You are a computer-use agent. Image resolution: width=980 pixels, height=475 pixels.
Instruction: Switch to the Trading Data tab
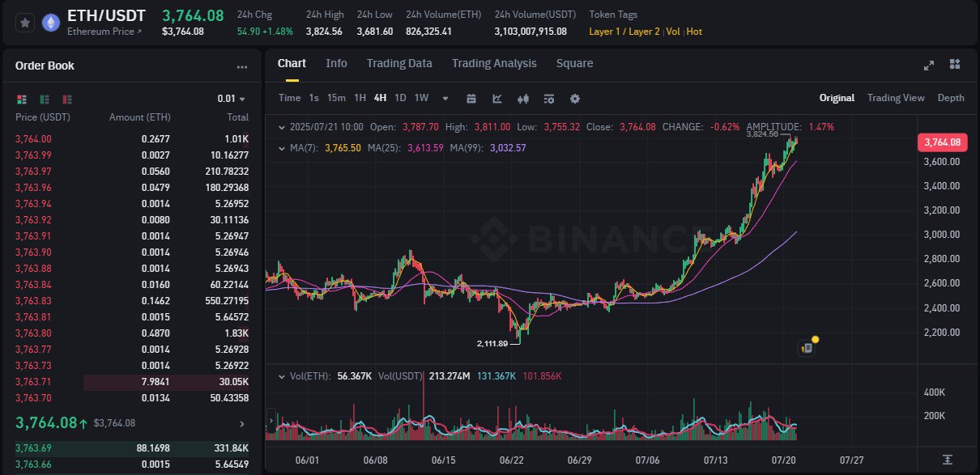(399, 63)
